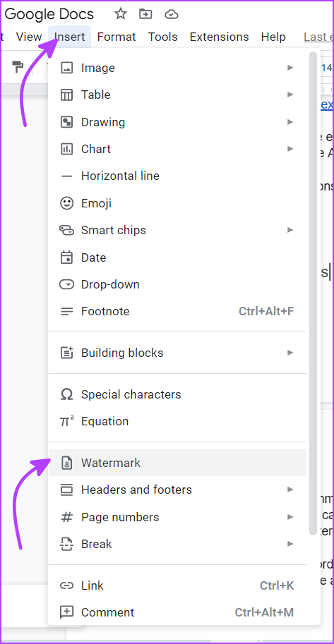The height and width of the screenshot is (644, 334).
Task: Open the Format menu
Action: pyautogui.click(x=117, y=37)
